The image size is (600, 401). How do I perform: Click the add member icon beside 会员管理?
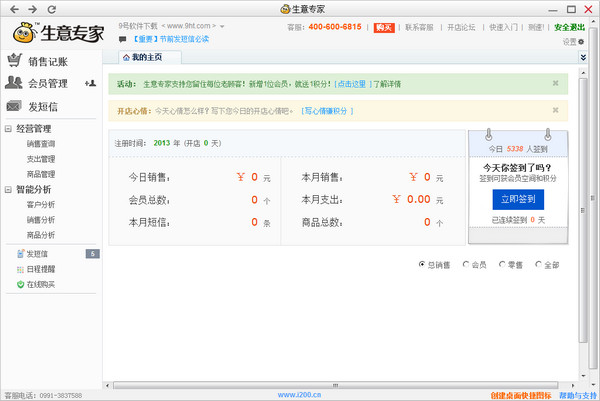[90, 83]
